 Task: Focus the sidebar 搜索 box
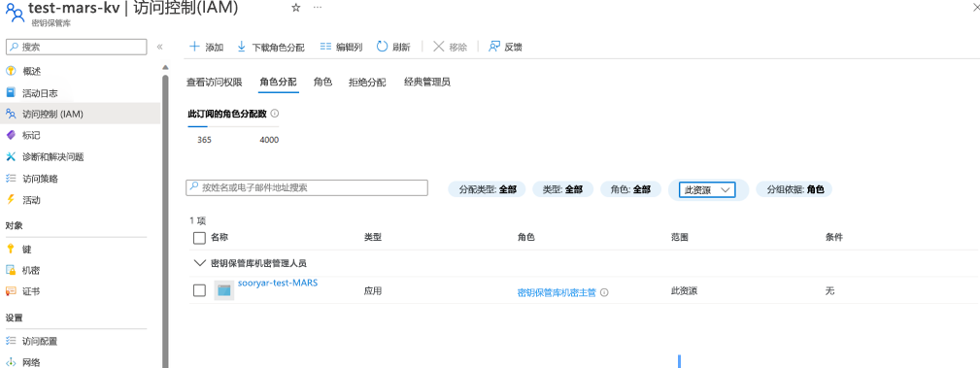(77, 47)
